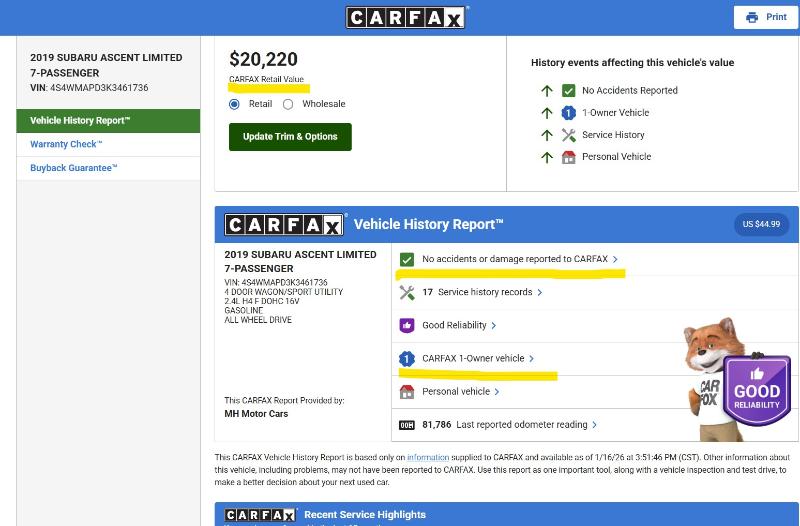Screen dimensions: 800x526
Task: Click the US $44.99 price badge
Action: (761, 224)
